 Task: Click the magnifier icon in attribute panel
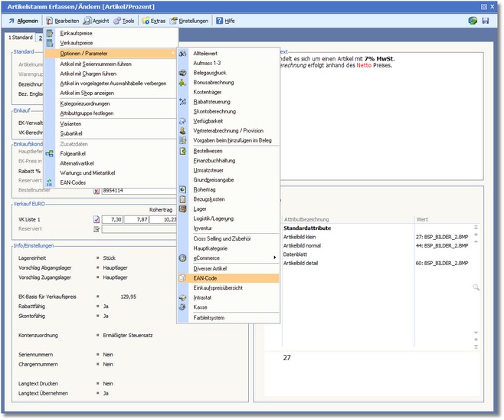point(476,287)
